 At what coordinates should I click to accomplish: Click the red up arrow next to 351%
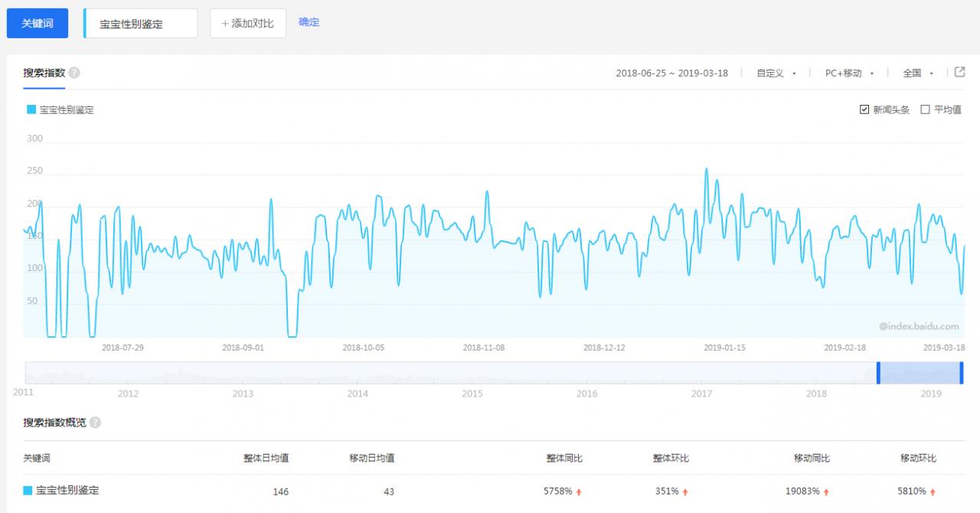[x=685, y=492]
